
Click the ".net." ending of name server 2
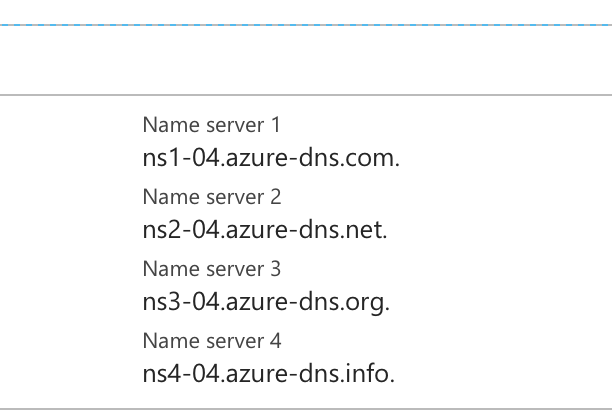(x=363, y=230)
